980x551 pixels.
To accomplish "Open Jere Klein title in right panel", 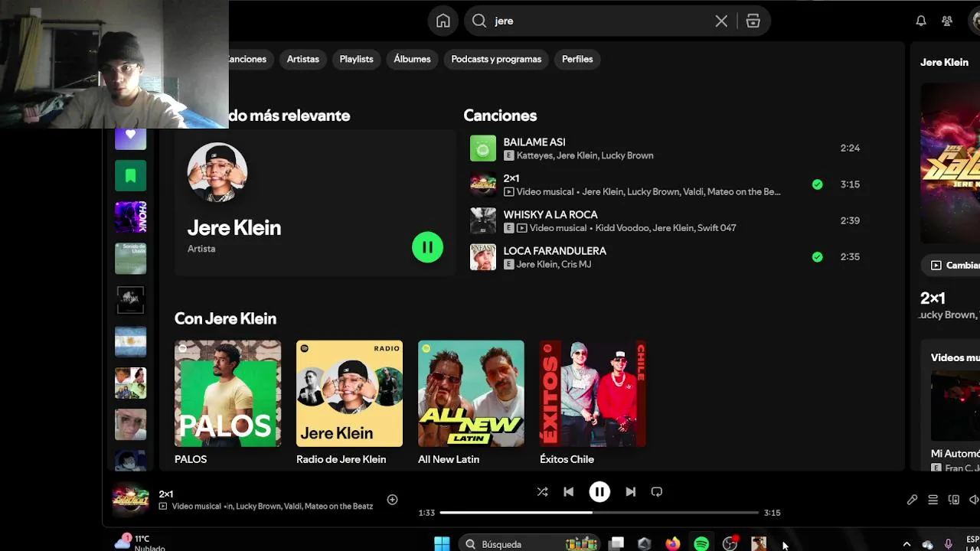I will [x=944, y=63].
